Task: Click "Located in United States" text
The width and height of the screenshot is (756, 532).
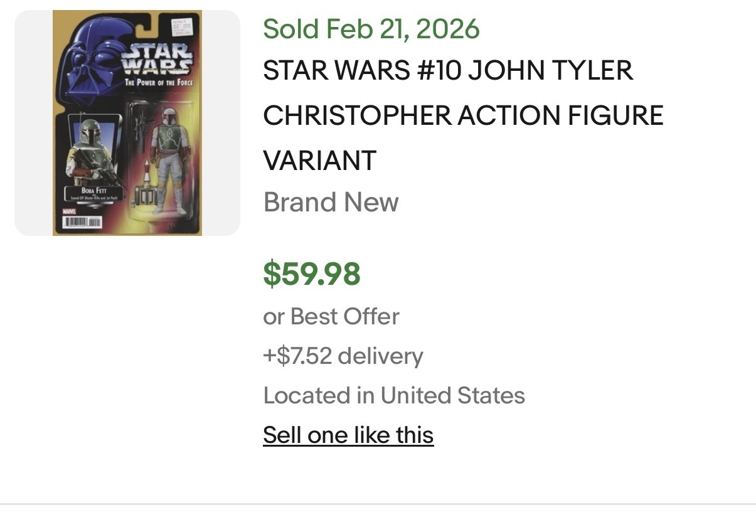Action: click(394, 395)
